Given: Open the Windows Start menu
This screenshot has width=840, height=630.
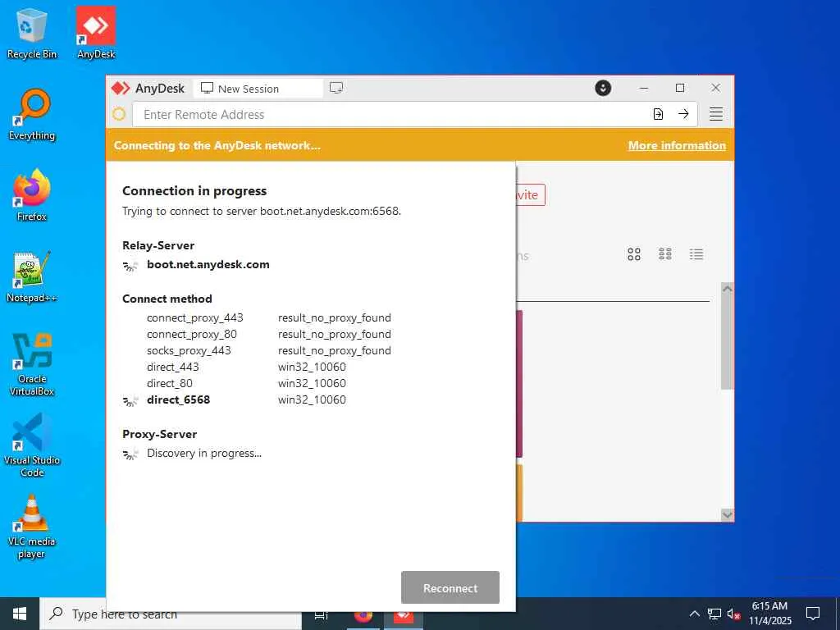Looking at the screenshot, I should tap(20, 614).
